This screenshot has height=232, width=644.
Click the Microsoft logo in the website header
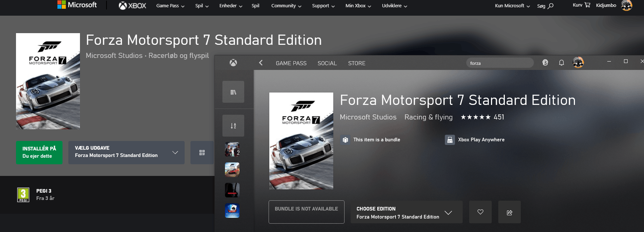pos(77,5)
